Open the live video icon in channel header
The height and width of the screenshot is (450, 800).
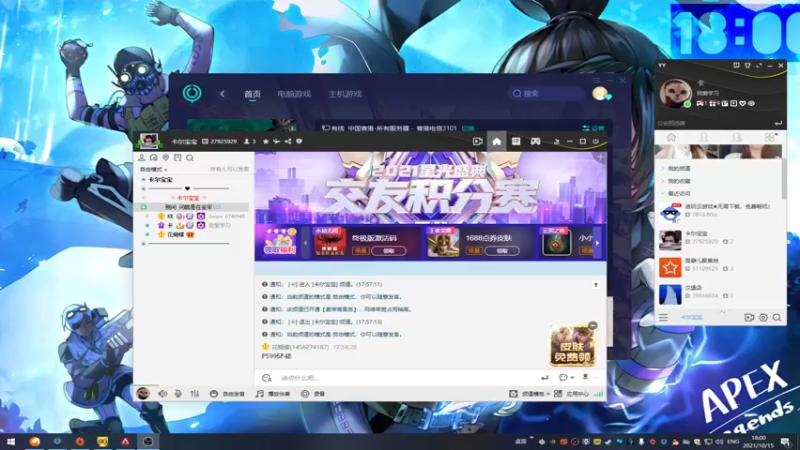[478, 141]
